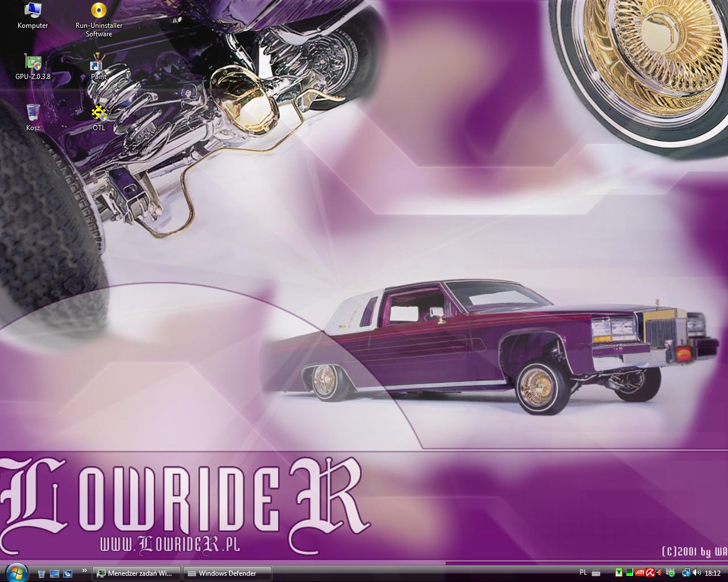Select the OTL desktop icon

coord(99,118)
